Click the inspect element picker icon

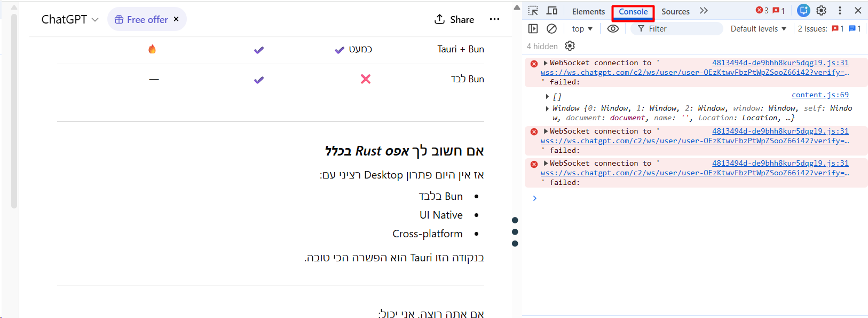coord(533,11)
